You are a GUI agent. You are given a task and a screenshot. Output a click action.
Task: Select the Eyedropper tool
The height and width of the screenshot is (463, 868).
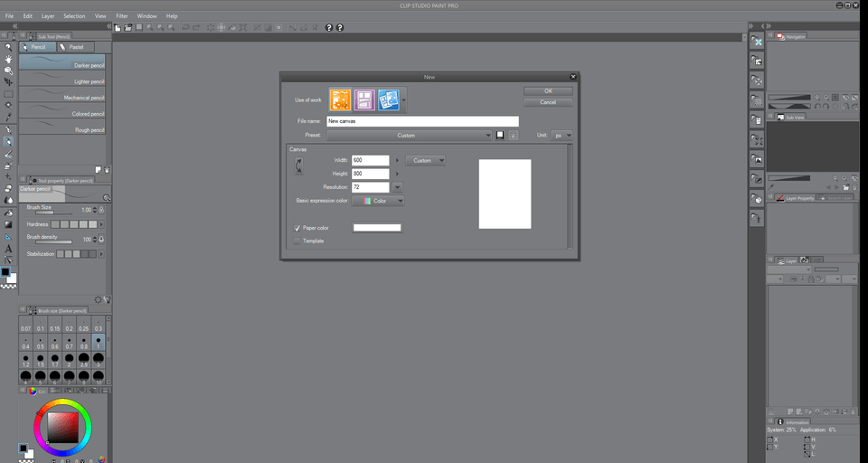(x=8, y=117)
